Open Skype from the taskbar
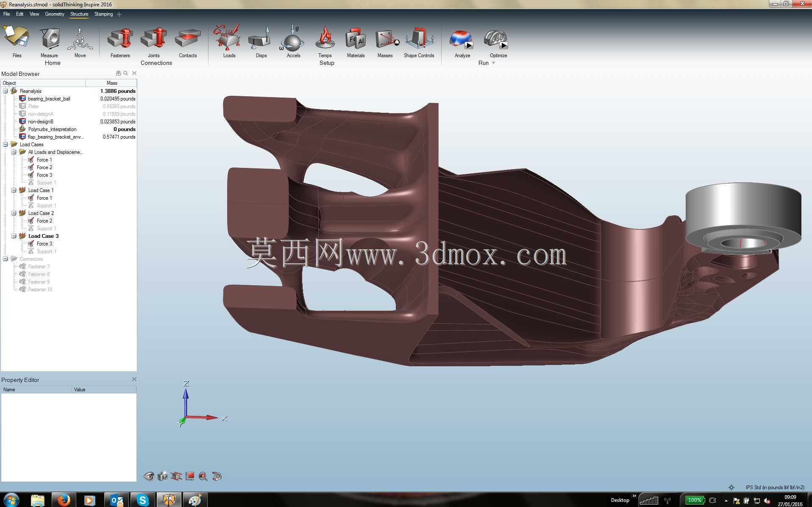This screenshot has width=812, height=507. 142,500
